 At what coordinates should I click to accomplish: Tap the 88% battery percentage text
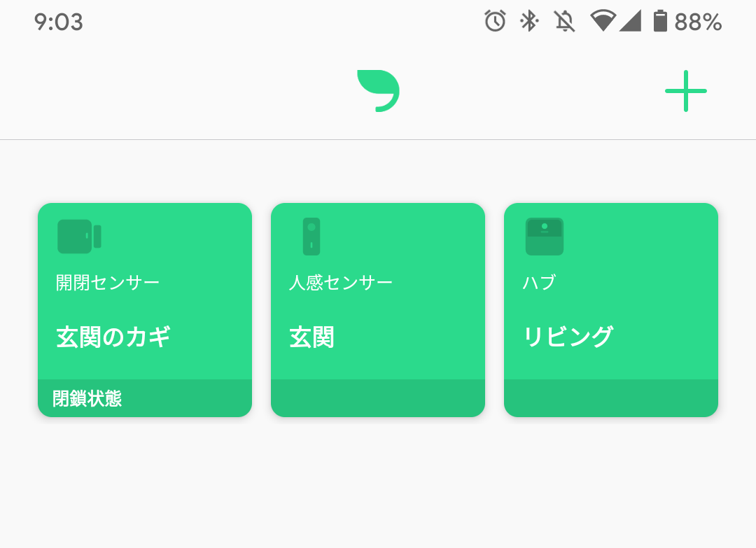(x=698, y=22)
